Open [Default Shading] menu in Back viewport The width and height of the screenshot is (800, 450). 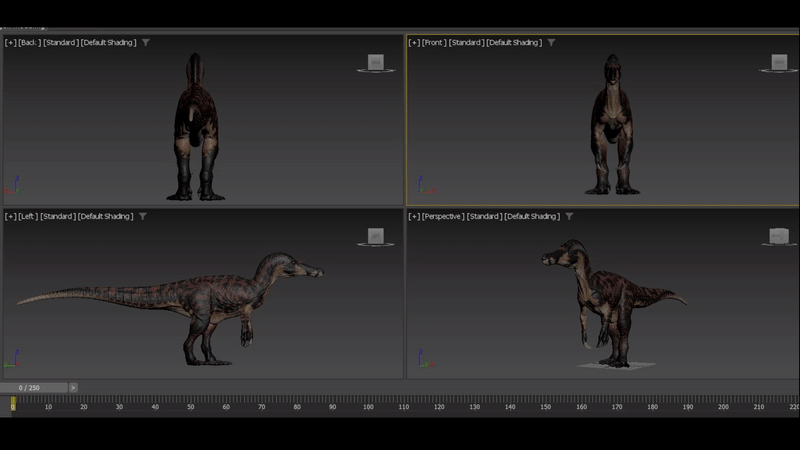coord(109,42)
